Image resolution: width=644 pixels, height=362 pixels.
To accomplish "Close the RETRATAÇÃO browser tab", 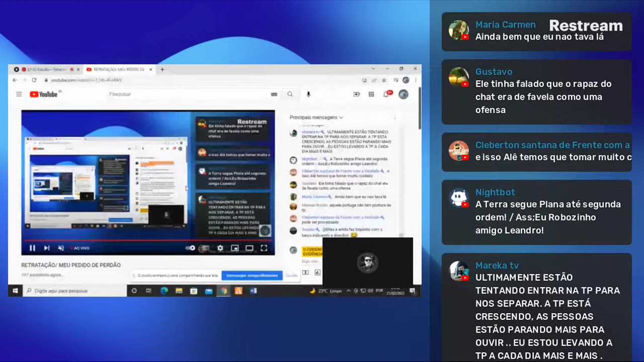I will [150, 69].
